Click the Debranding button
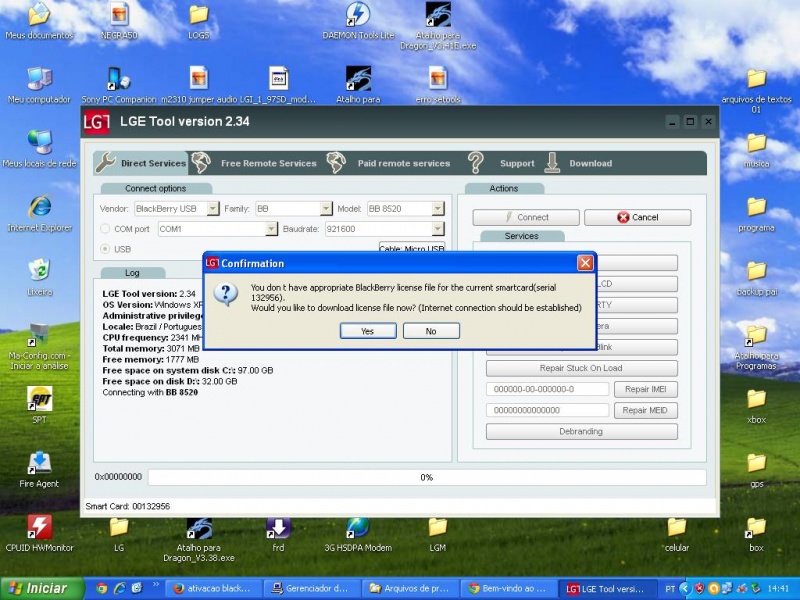The height and width of the screenshot is (600, 800). [x=582, y=431]
